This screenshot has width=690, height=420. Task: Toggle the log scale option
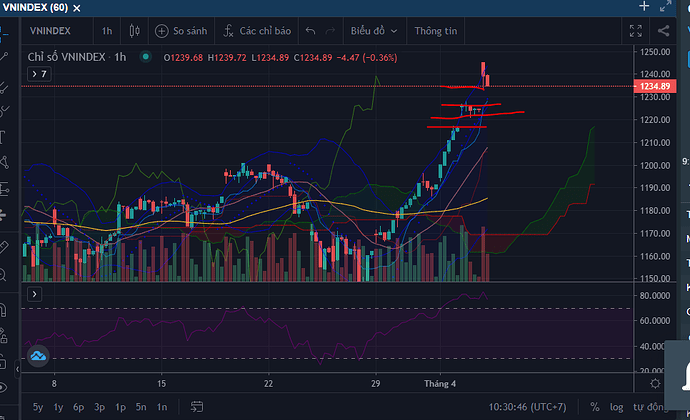(619, 407)
